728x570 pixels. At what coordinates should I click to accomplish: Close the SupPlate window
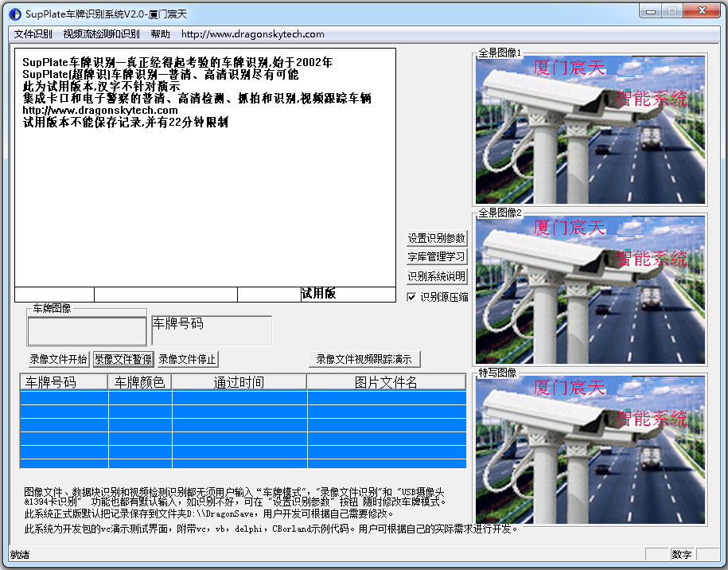(702, 12)
